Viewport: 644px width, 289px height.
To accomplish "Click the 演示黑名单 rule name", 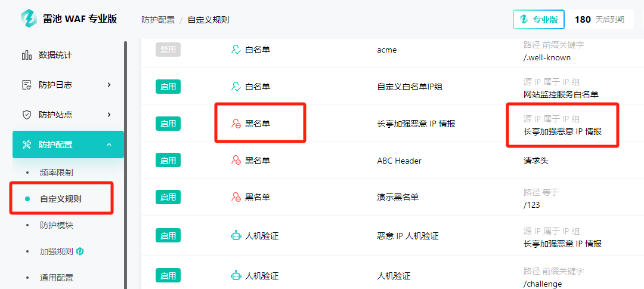I will click(x=398, y=197).
